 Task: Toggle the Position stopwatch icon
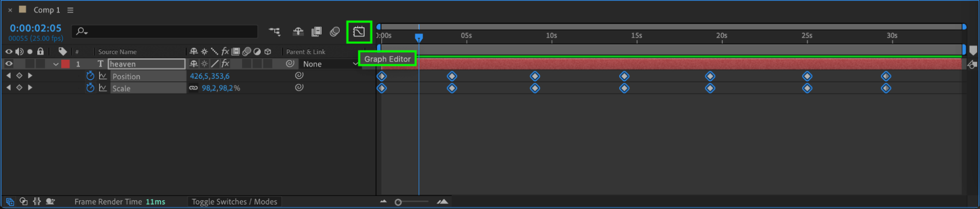90,76
